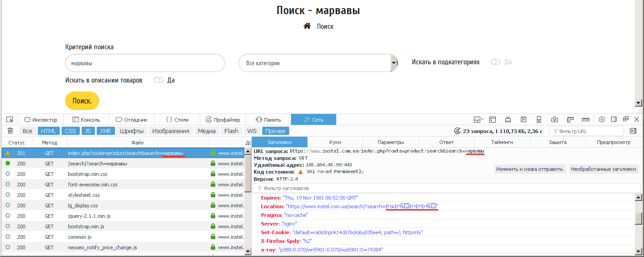The width and height of the screenshot is (644, 257).
Task: Toggle the rulers icon for the page
Action: click(x=570, y=119)
